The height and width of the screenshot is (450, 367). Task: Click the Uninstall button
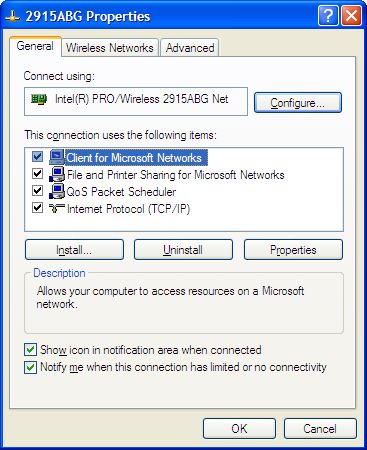pos(183,250)
